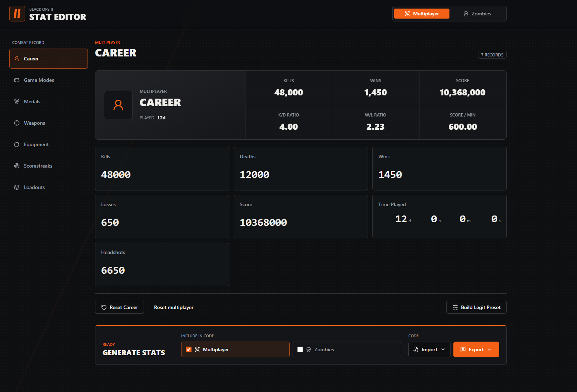
Task: Click the orange 'READY' status text
Action: point(109,344)
